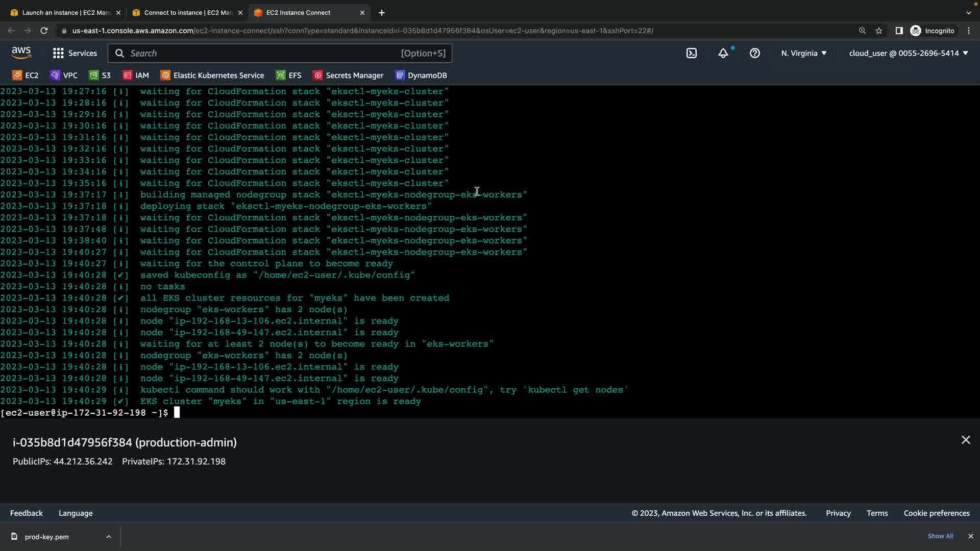The width and height of the screenshot is (980, 551).
Task: Expand the N. Virginia region dropdown
Action: pyautogui.click(x=804, y=53)
